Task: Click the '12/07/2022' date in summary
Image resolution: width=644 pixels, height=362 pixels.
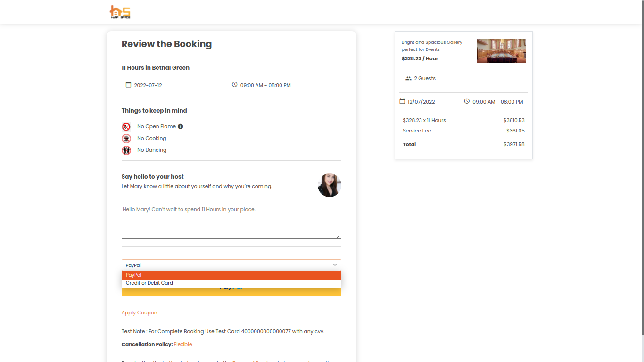Action: [421, 102]
